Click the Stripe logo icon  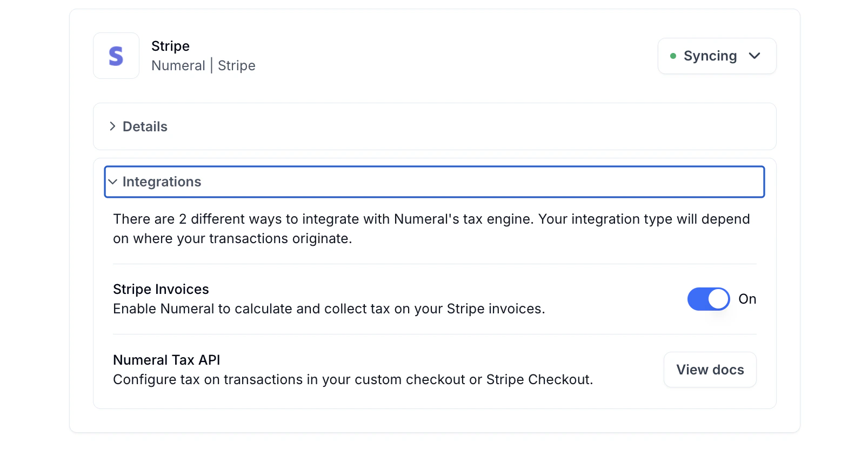pyautogui.click(x=116, y=56)
